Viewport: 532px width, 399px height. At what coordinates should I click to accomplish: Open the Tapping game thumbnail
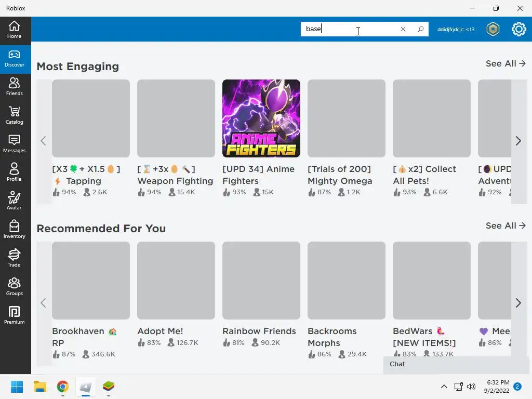91,118
